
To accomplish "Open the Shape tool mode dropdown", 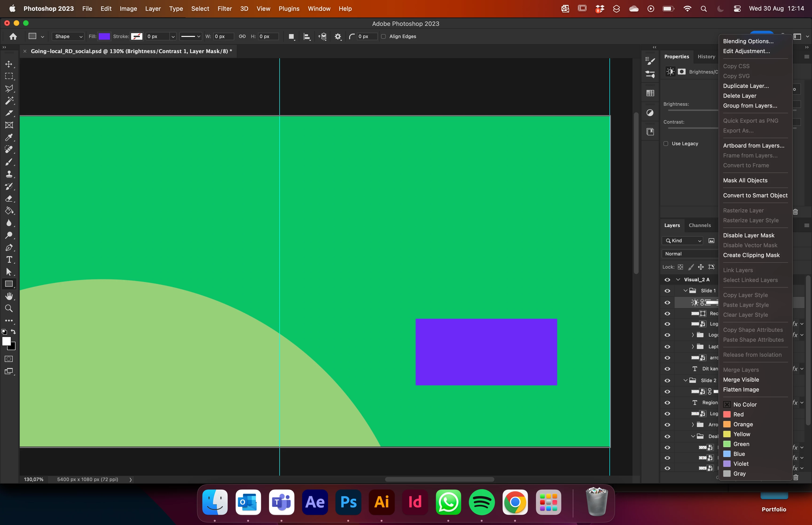I will point(68,36).
